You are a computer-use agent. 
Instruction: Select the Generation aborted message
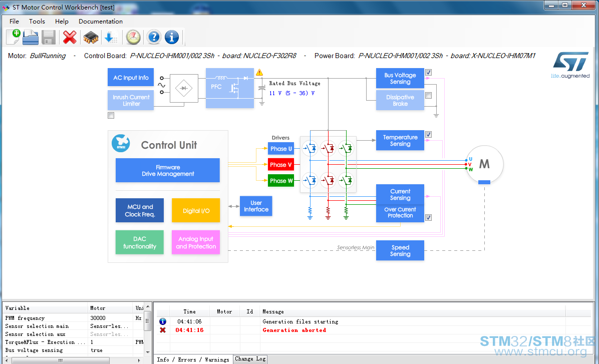click(x=294, y=330)
